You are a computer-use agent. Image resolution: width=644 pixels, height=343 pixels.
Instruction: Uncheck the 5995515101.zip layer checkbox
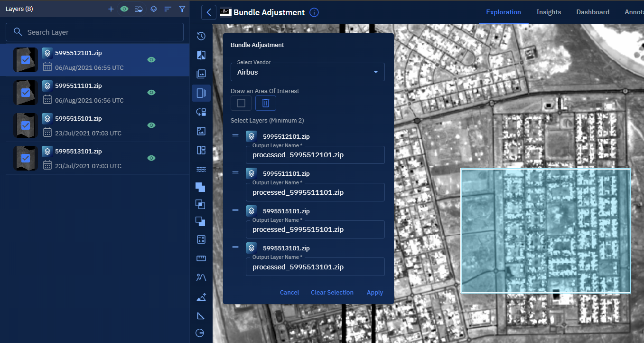point(26,125)
